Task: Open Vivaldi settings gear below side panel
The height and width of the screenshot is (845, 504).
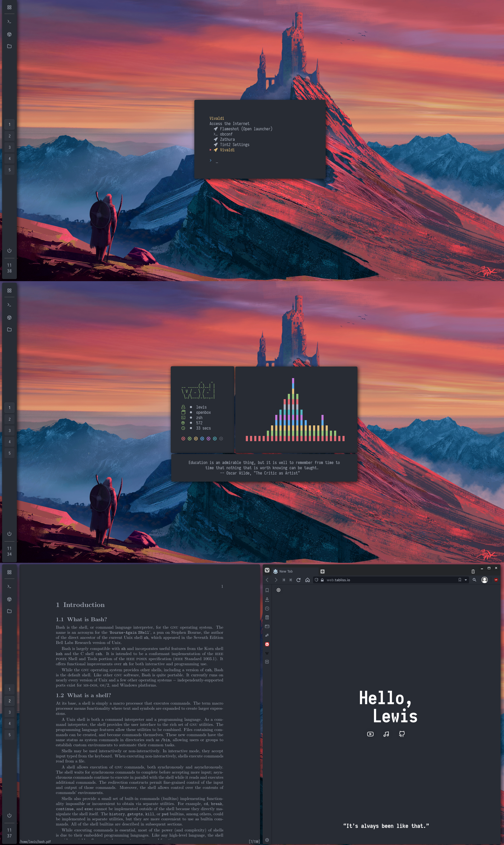Action: click(267, 840)
